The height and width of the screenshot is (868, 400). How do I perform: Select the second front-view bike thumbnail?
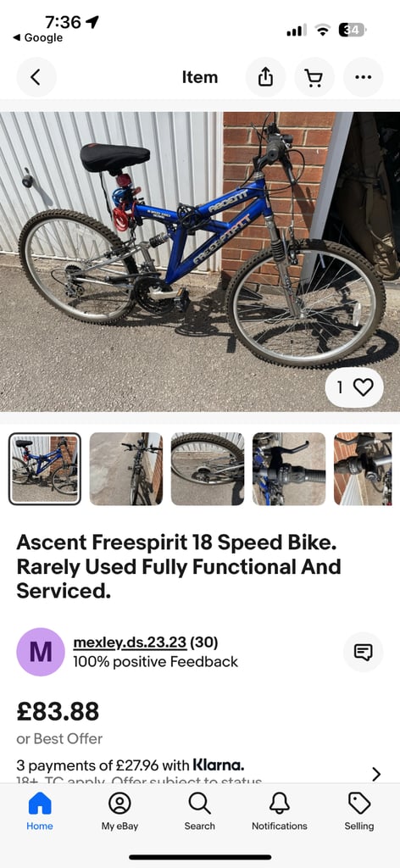[x=126, y=469]
